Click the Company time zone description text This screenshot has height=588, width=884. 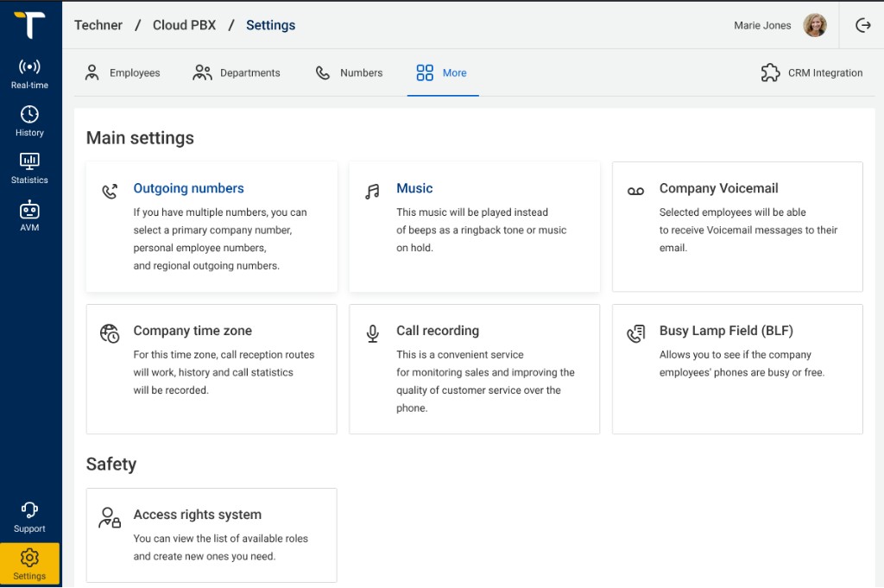(224, 372)
